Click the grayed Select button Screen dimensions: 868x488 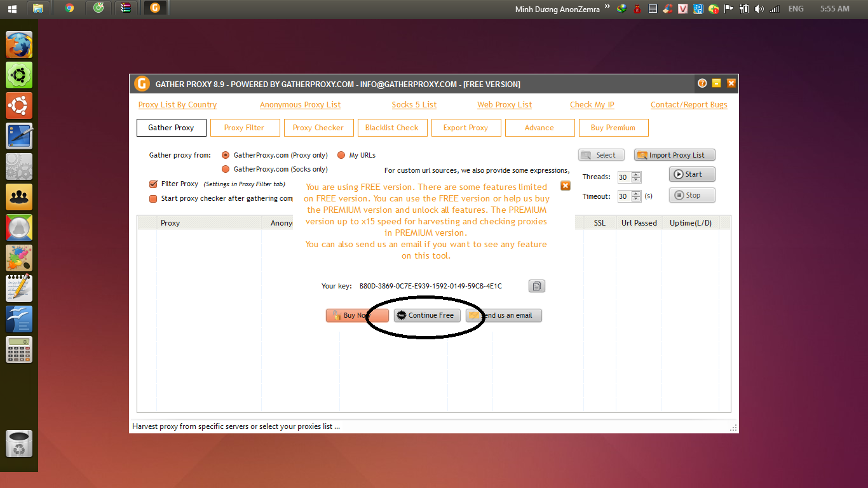(601, 155)
